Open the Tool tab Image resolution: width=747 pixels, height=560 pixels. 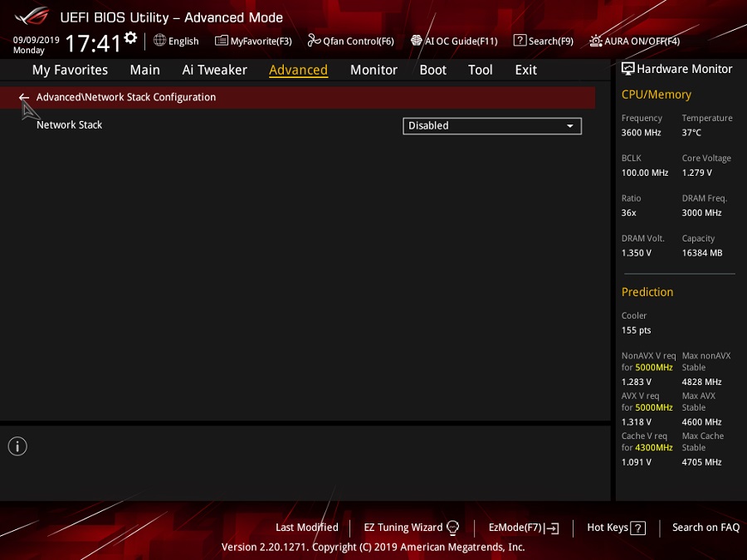(481, 70)
